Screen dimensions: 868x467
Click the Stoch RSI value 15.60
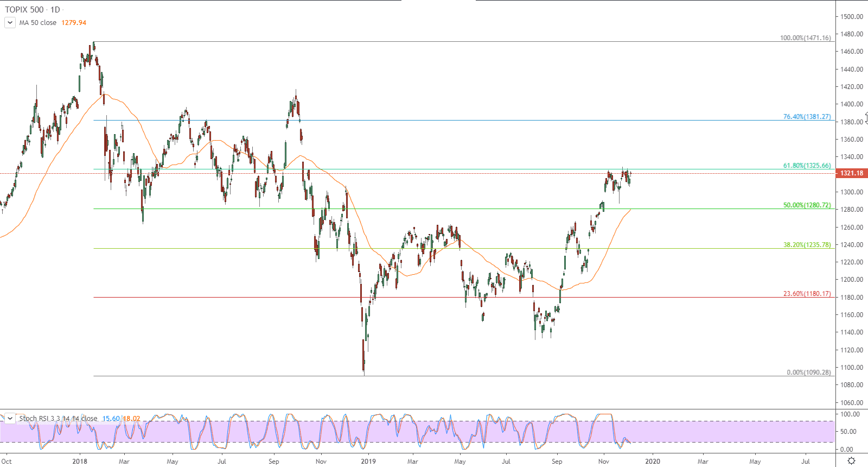tap(111, 419)
